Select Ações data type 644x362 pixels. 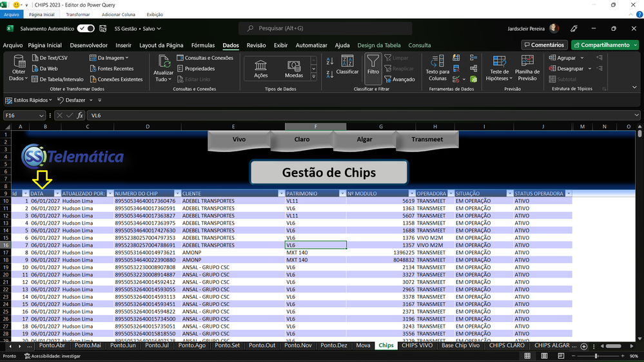coord(260,68)
